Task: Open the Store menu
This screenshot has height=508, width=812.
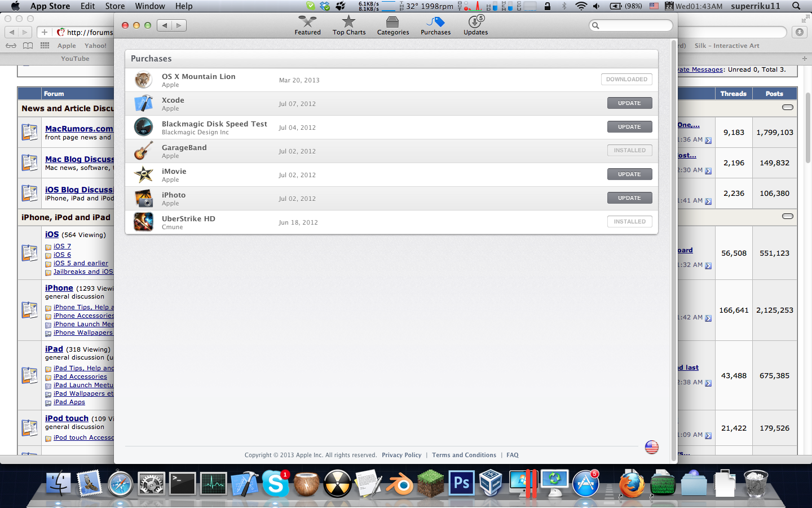Action: tap(115, 6)
